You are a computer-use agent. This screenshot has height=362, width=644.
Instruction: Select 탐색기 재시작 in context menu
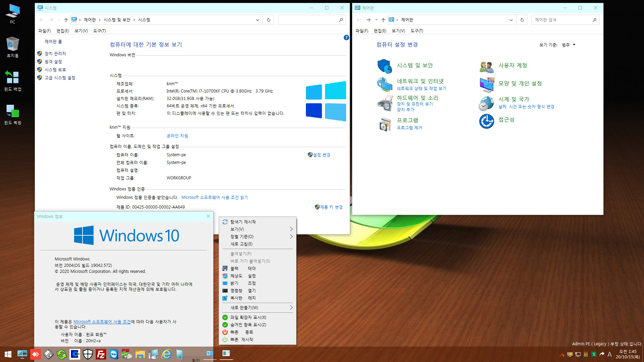258,222
